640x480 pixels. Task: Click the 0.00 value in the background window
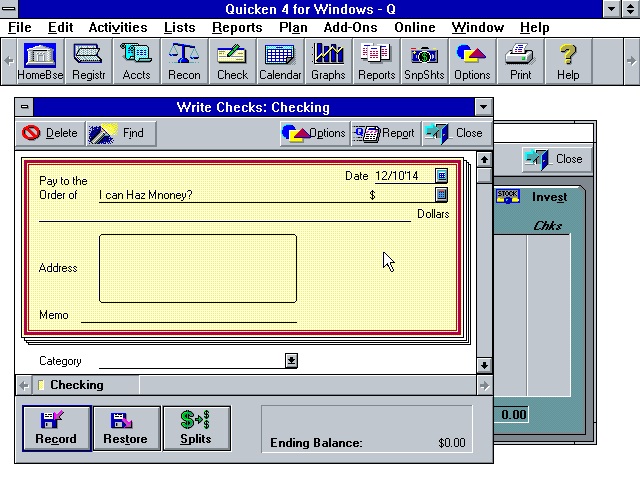(513, 415)
